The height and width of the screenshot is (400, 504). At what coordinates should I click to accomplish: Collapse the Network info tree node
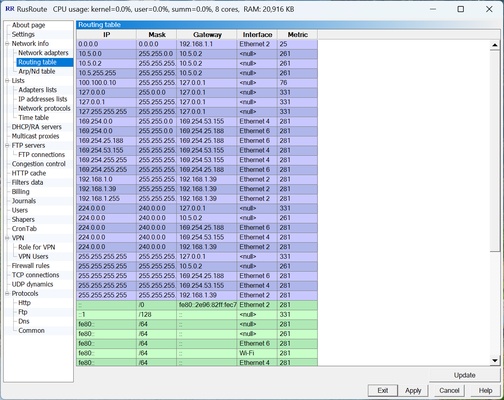pos(7,44)
